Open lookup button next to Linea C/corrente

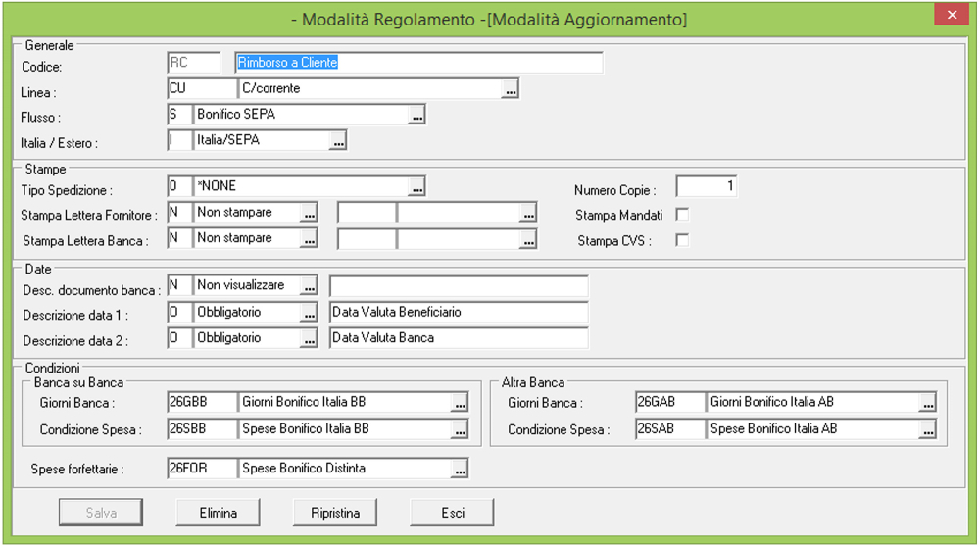point(510,89)
